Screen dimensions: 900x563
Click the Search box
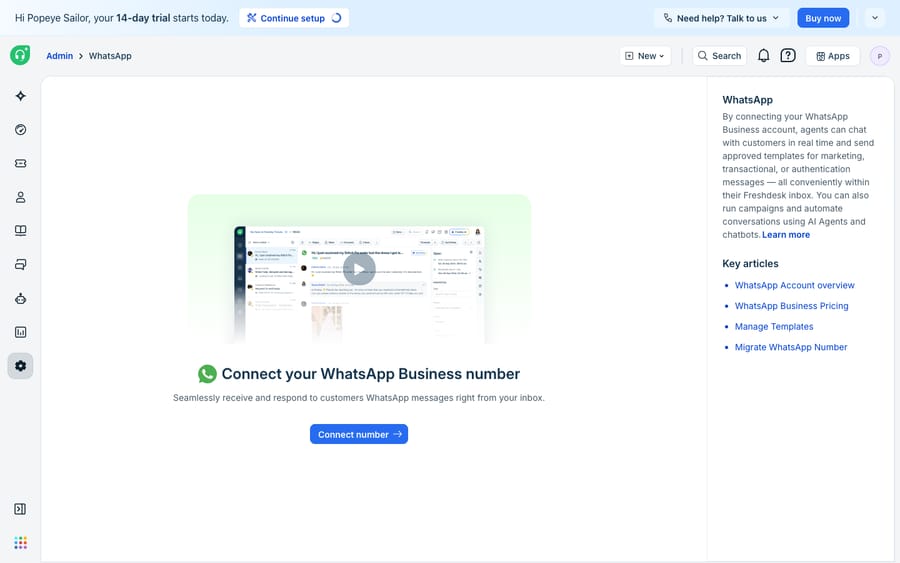point(719,56)
